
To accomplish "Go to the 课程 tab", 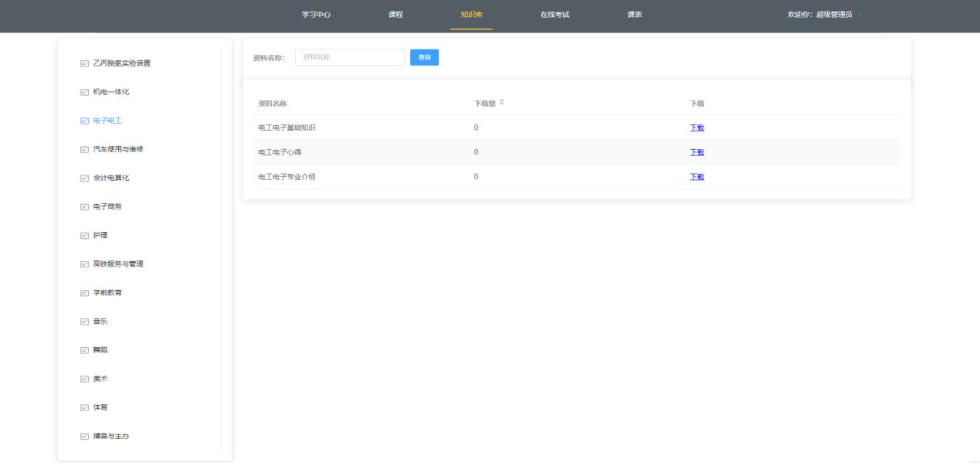I will click(x=395, y=15).
